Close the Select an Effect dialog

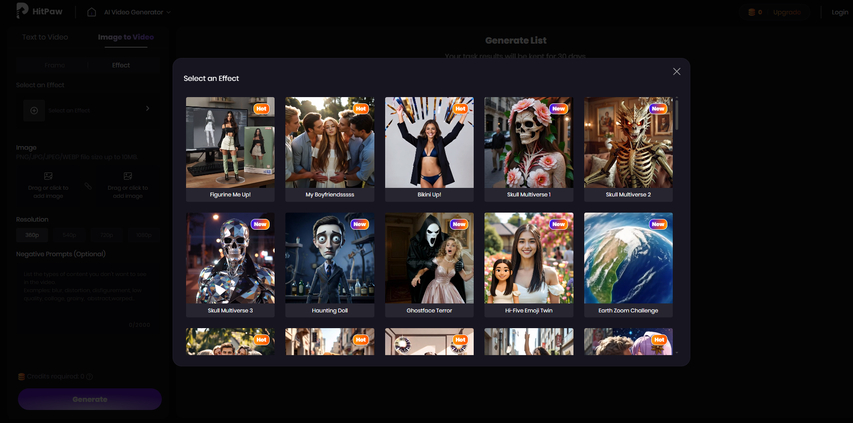pyautogui.click(x=676, y=72)
